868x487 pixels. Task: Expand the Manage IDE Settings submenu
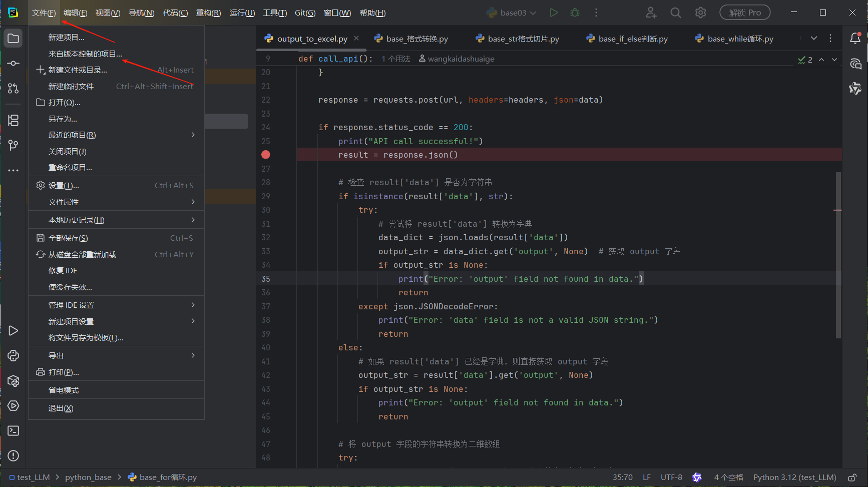116,305
